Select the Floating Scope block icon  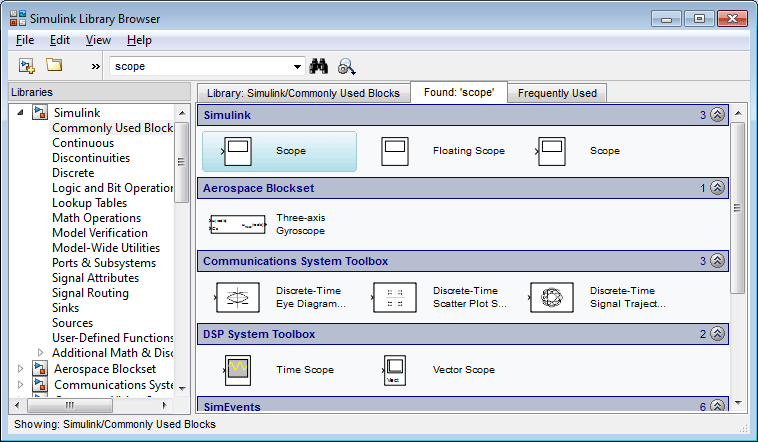pos(394,151)
